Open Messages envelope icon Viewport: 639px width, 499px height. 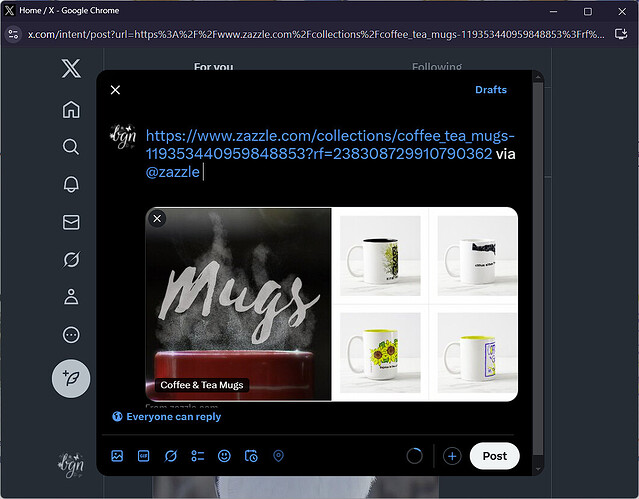coord(71,222)
